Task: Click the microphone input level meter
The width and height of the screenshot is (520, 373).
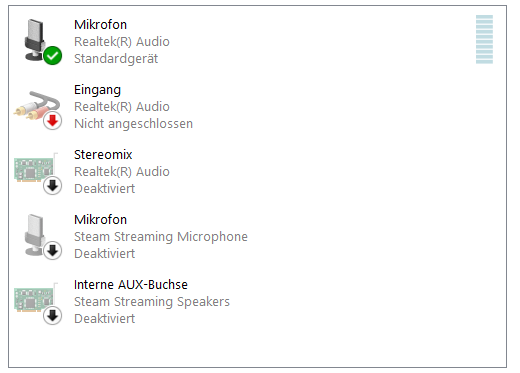Action: point(484,39)
